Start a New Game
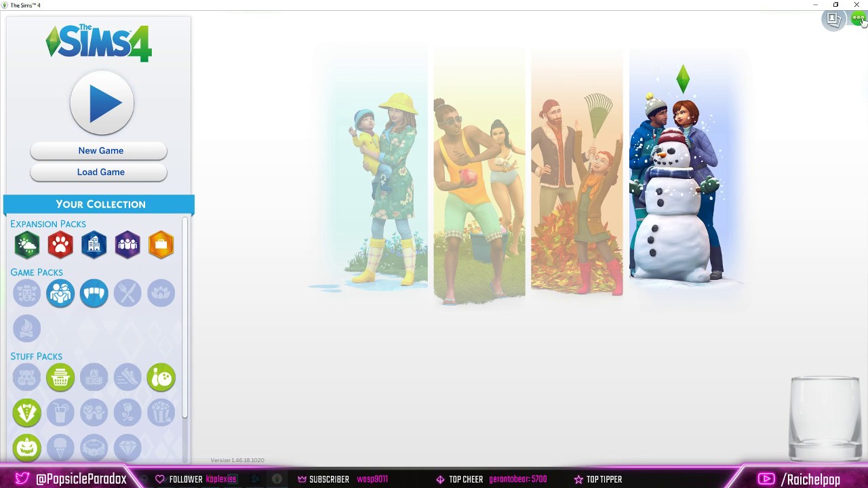The width and height of the screenshot is (868, 488). [100, 150]
